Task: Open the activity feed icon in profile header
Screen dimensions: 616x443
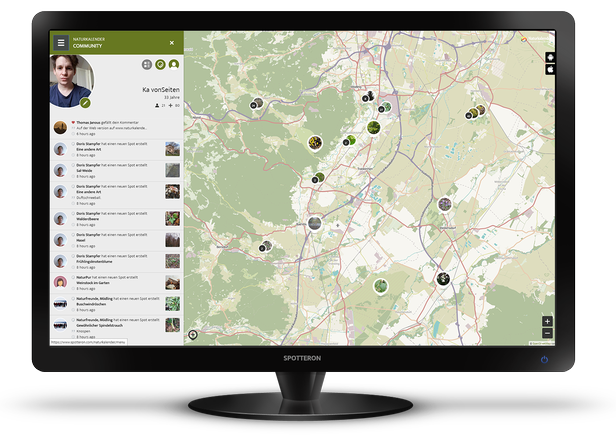Action: [x=160, y=64]
